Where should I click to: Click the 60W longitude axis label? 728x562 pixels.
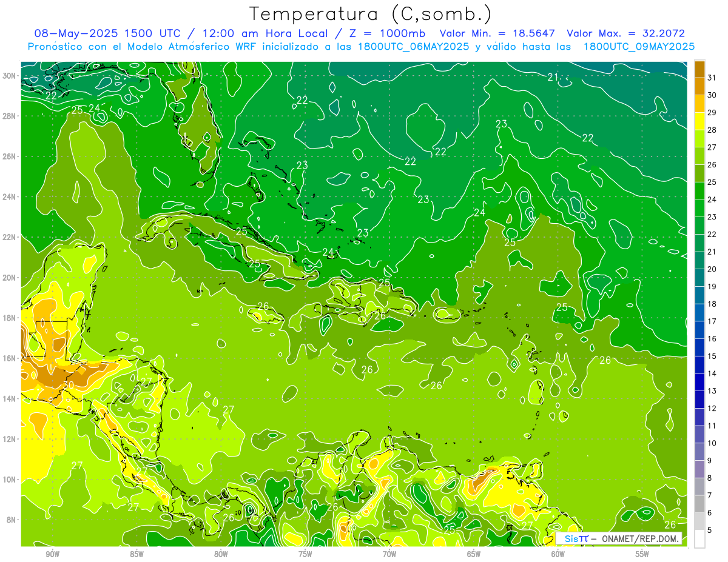click(x=558, y=555)
